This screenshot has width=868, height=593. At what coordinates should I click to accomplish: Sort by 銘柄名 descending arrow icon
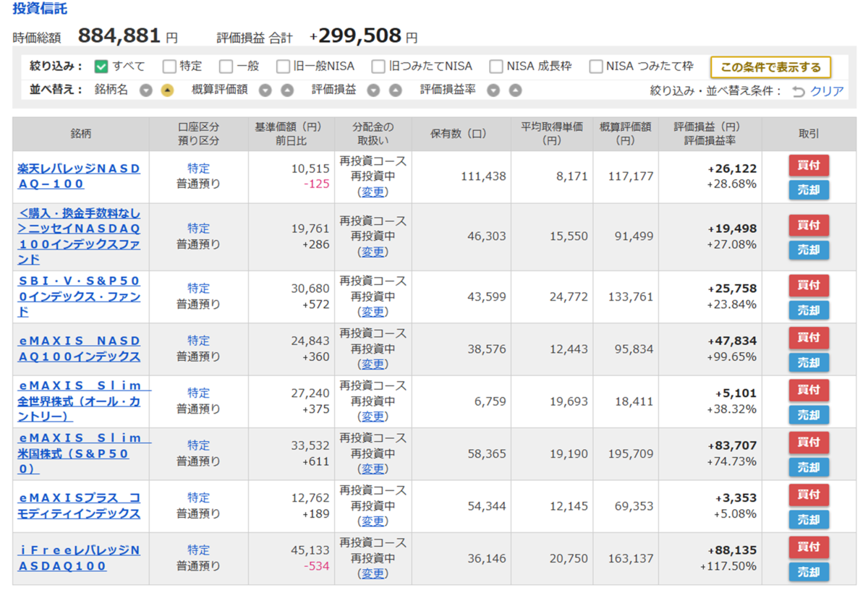pos(146,90)
